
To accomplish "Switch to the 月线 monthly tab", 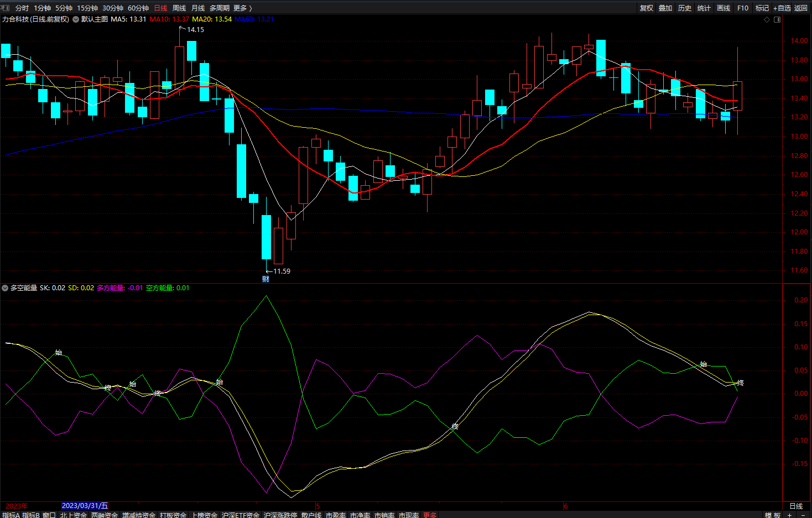I will [198, 8].
